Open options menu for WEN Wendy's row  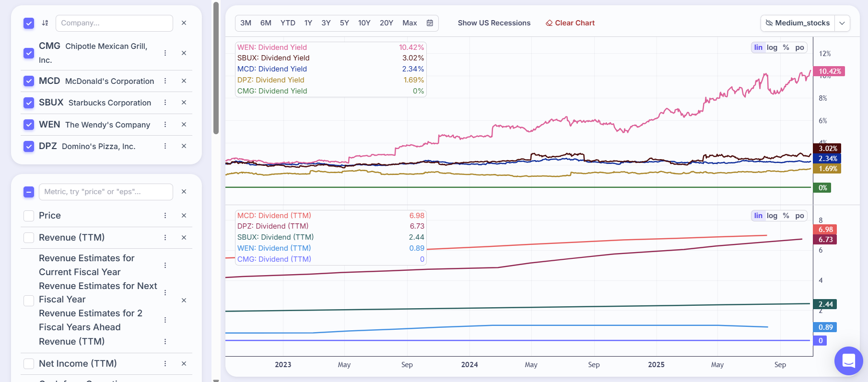[x=165, y=125]
